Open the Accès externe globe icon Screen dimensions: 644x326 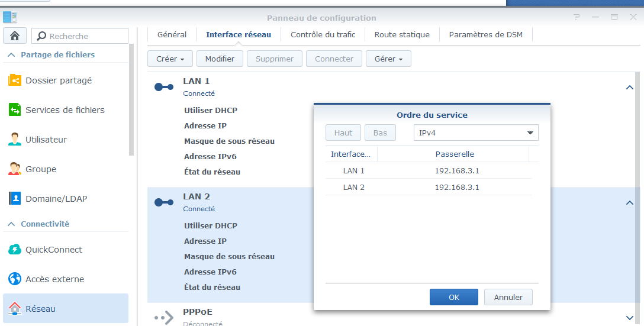pos(15,279)
